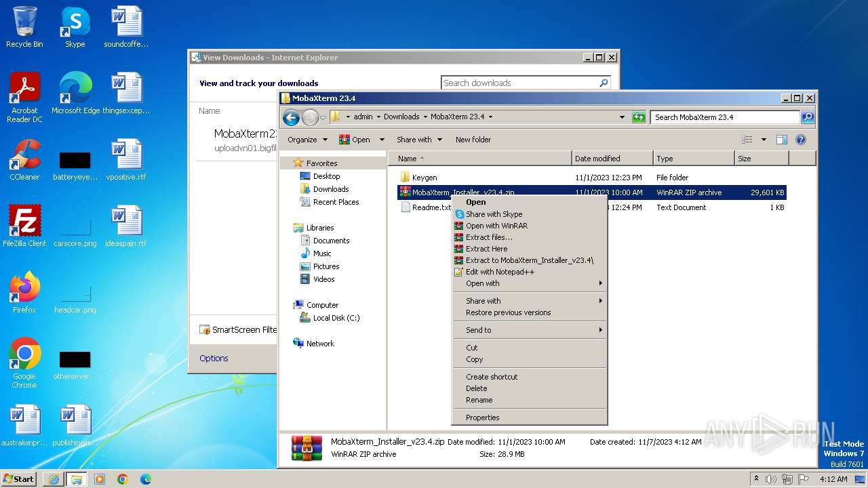Open Properties from context menu
Screen dimensions: 868x488
coord(530,418)
